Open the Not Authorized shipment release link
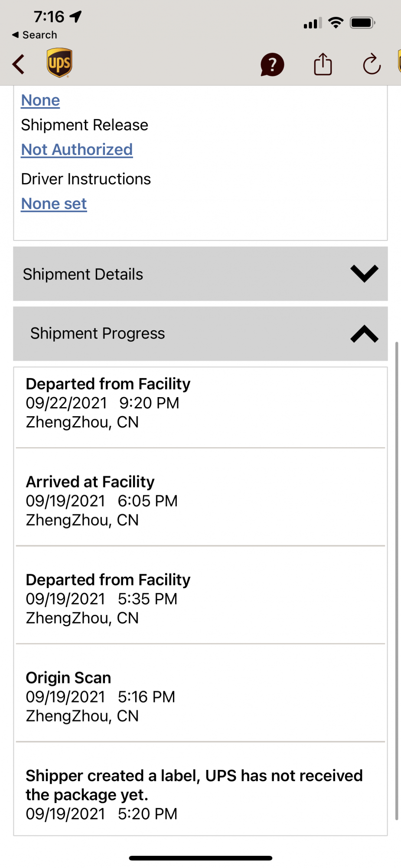 77,150
